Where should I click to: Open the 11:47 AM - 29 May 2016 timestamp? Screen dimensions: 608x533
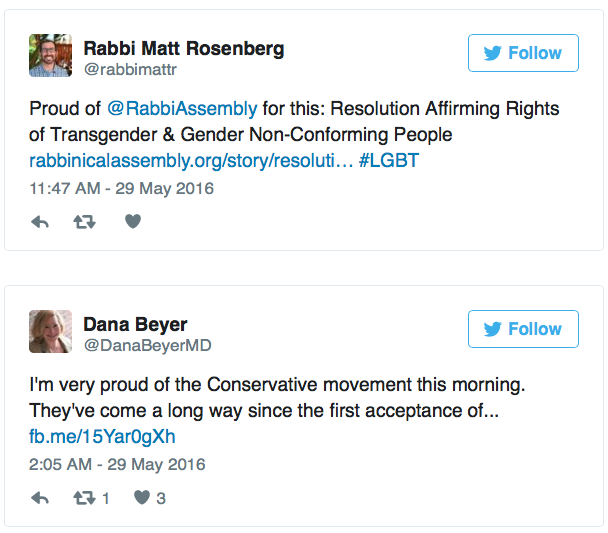(121, 188)
